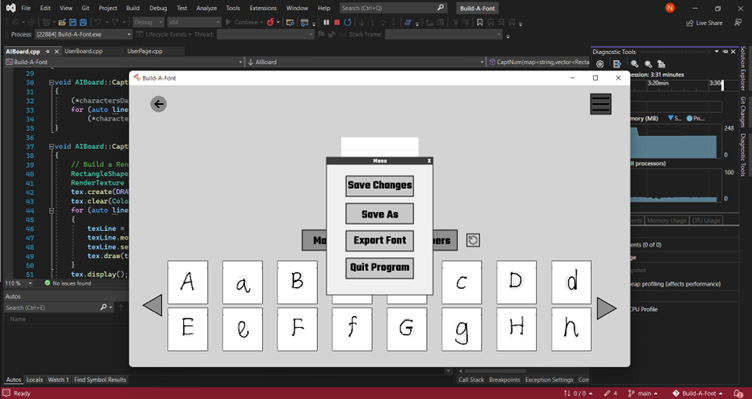Switch to the Breakpoints tab
Screen dimensions: 752x399
(505, 379)
